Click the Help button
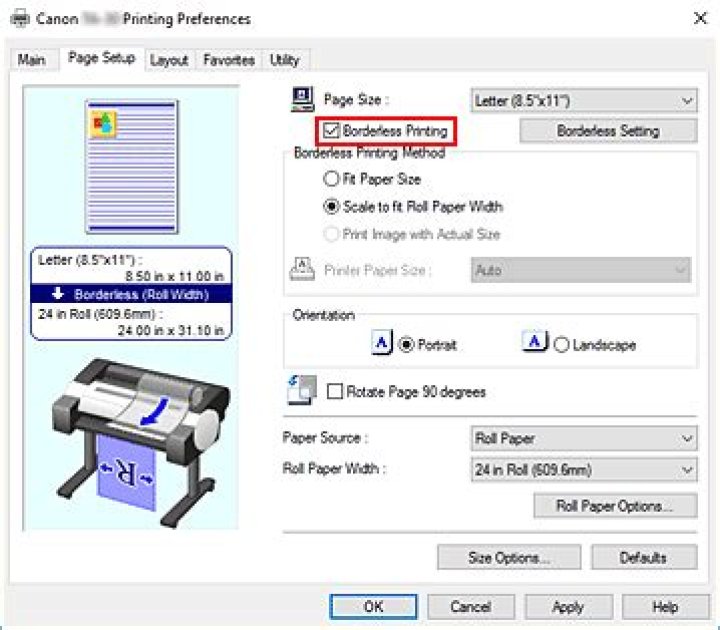The width and height of the screenshot is (720, 630). coord(665,607)
